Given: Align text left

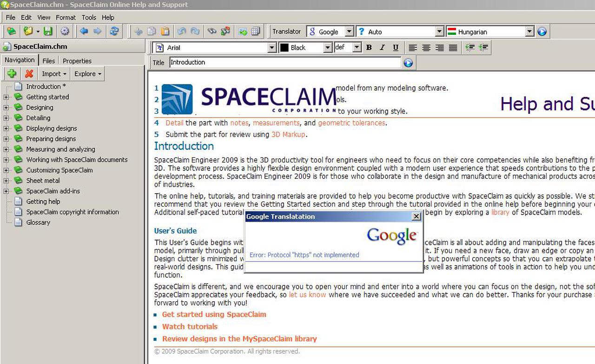Looking at the screenshot, I should click(413, 47).
